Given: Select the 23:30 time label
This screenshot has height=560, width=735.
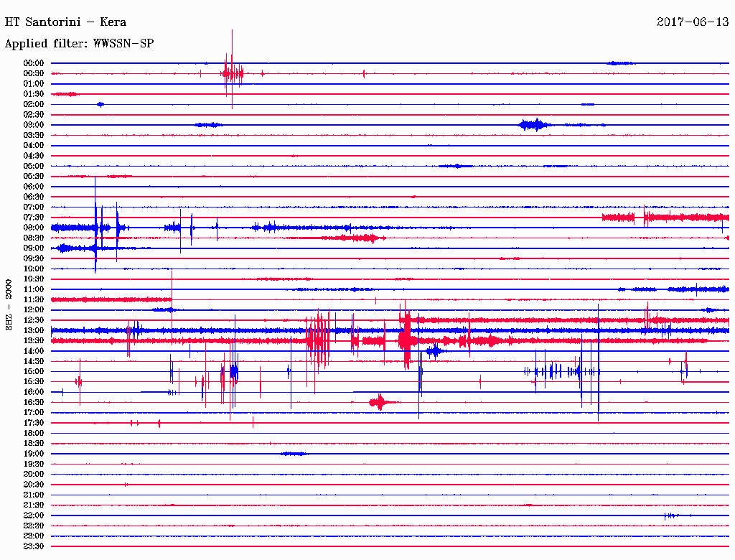Looking at the screenshot, I should point(34,546).
